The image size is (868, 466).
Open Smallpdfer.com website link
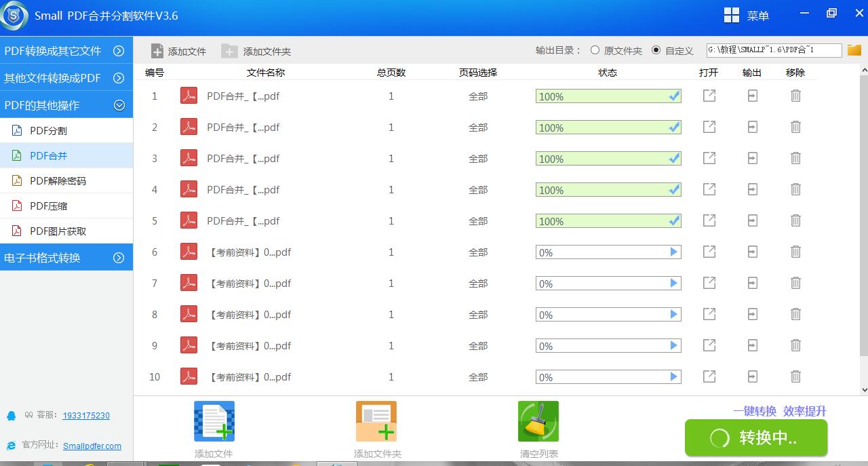pyautogui.click(x=92, y=446)
